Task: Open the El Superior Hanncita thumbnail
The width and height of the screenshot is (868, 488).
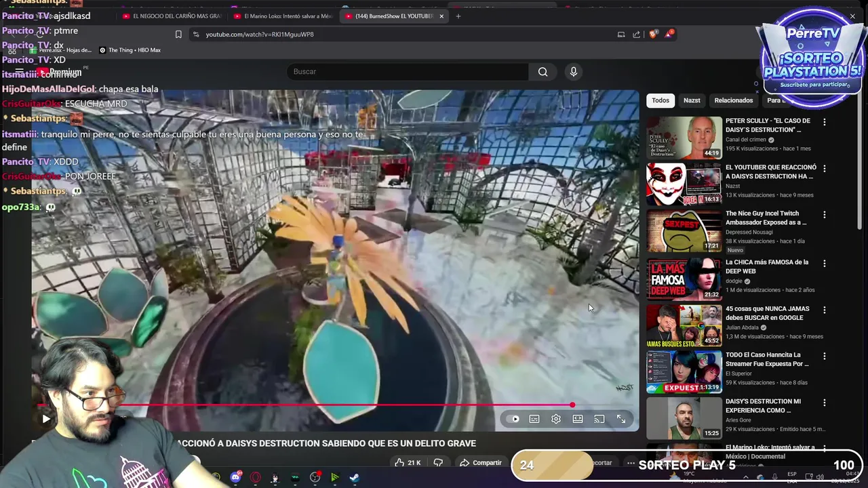Action: pos(684,371)
